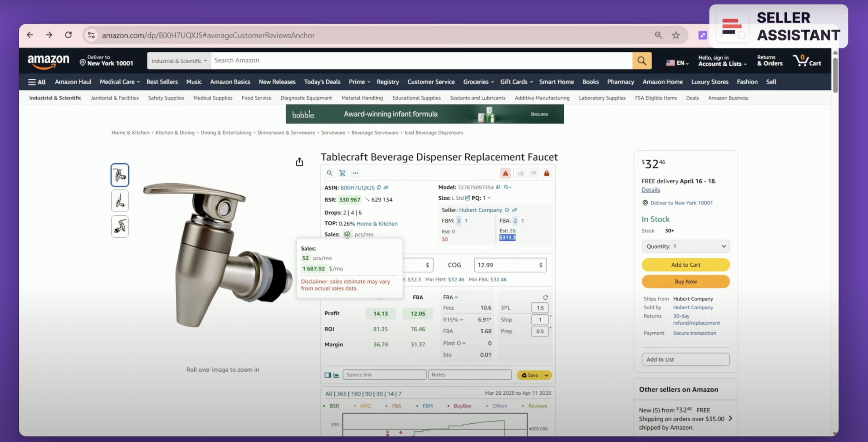Select the 90 days chart range

[368, 393]
